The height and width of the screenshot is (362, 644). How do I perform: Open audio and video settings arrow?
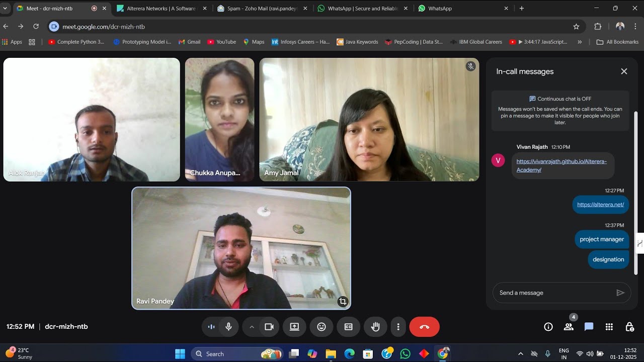click(x=252, y=327)
